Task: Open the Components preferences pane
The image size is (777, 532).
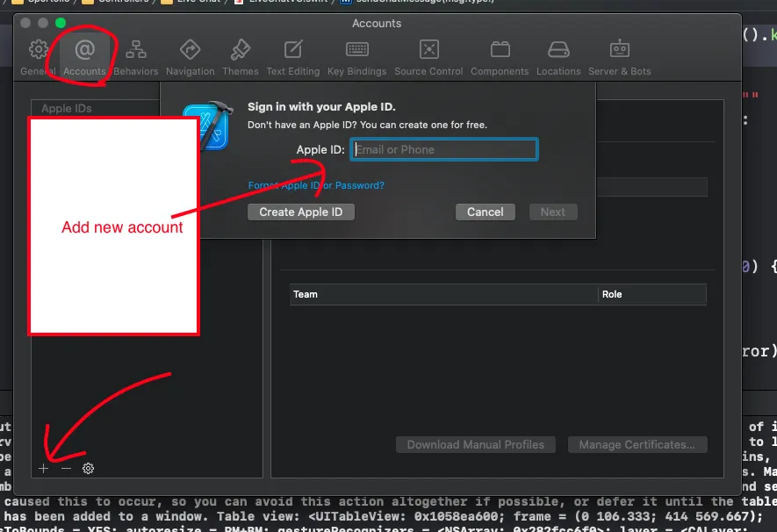Action: [500, 57]
